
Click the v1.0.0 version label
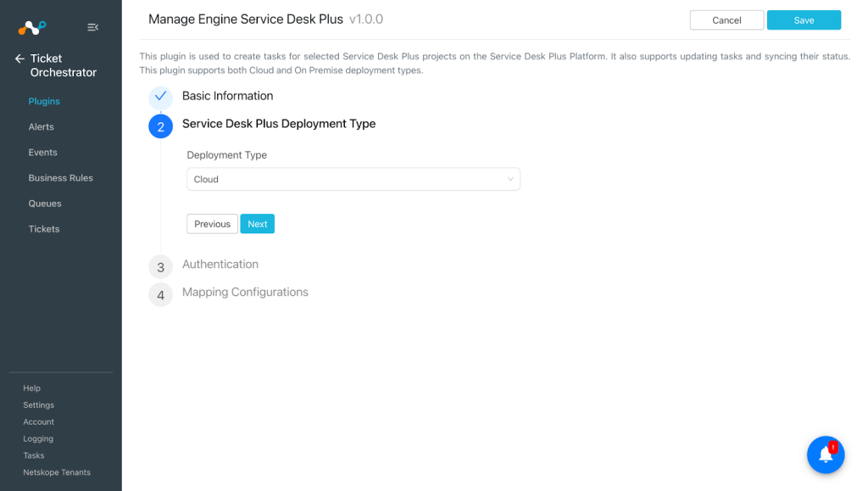coord(366,19)
